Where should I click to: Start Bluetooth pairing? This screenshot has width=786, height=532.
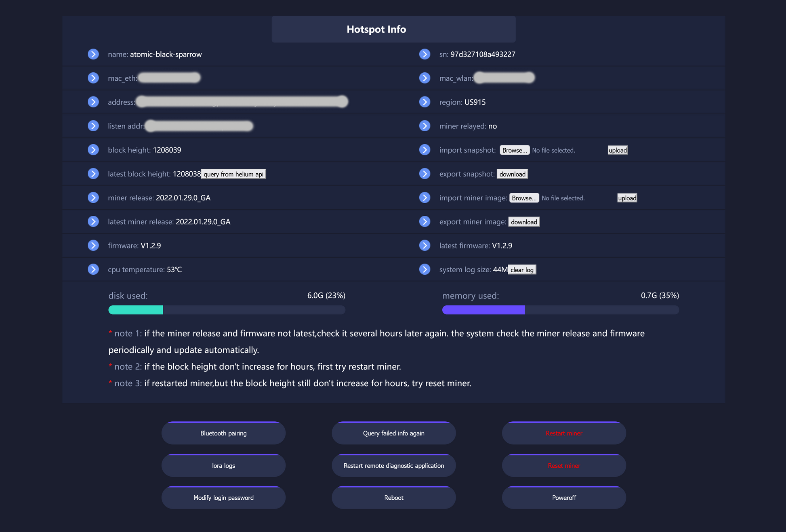(223, 433)
